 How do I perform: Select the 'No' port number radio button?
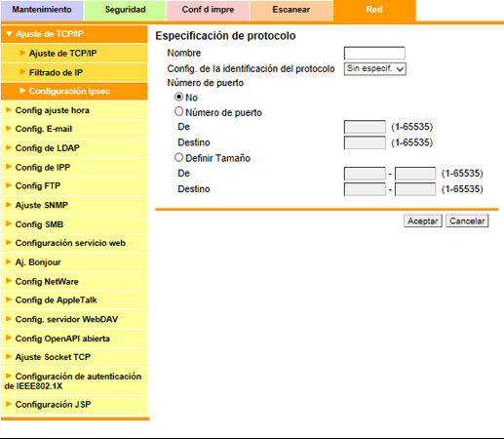coord(178,97)
